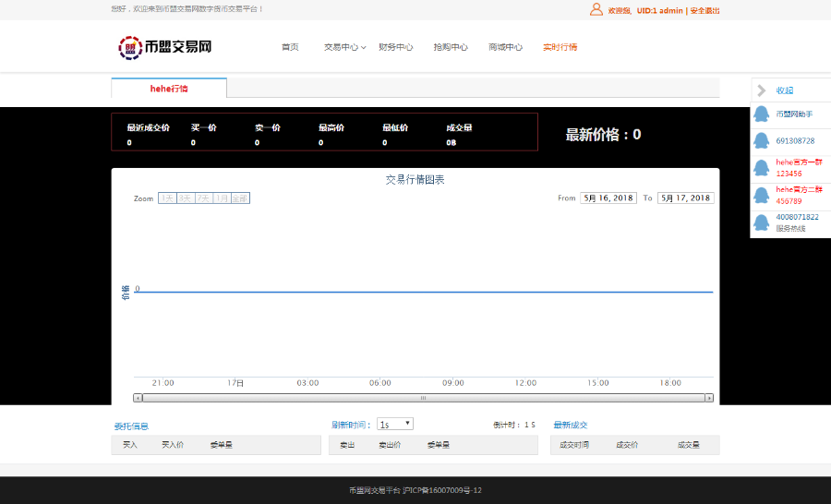This screenshot has width=831, height=504.
Task: Click the 最新成交 heading
Action: pos(571,425)
